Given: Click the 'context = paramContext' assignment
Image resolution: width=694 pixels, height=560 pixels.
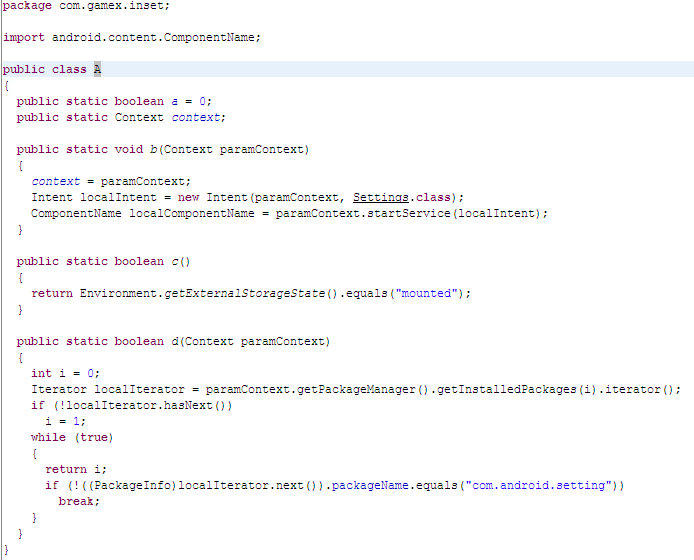Looking at the screenshot, I should [x=111, y=182].
